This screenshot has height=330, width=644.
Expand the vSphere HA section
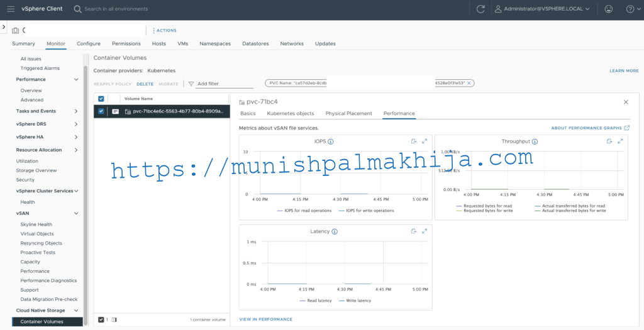point(76,137)
